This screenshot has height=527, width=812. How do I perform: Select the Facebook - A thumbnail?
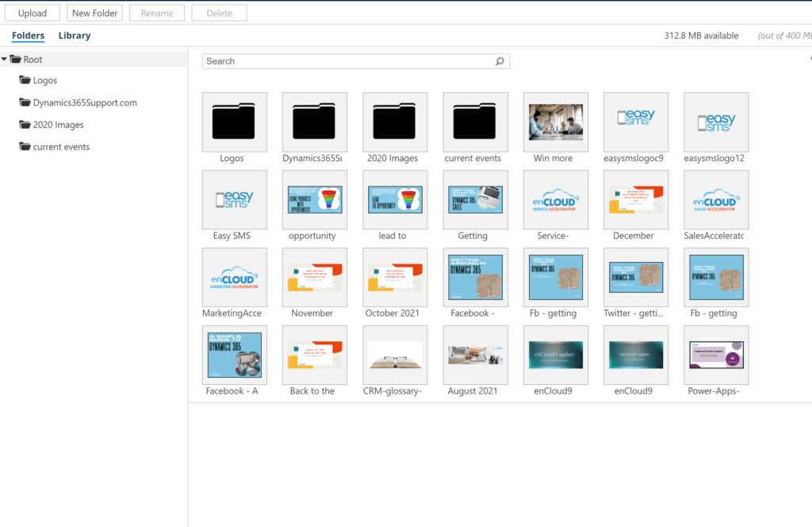coord(235,355)
